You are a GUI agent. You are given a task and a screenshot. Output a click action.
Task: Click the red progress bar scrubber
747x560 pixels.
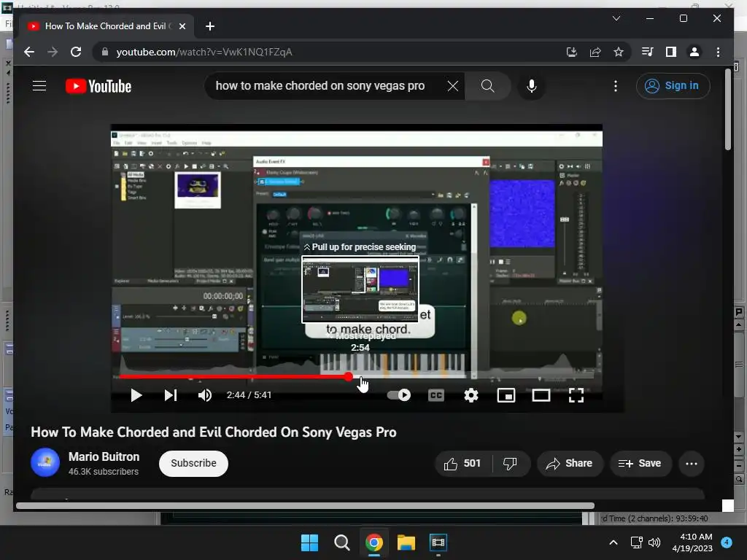click(x=349, y=377)
